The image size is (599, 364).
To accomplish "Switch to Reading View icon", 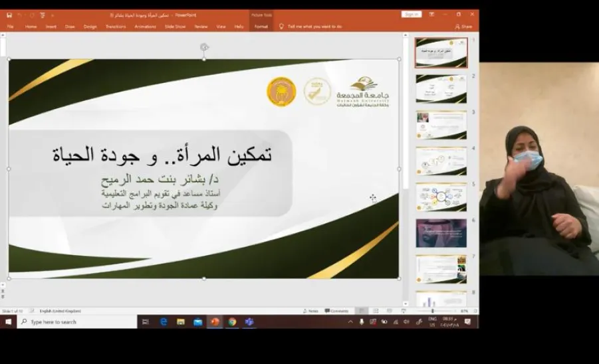I will click(x=390, y=311).
